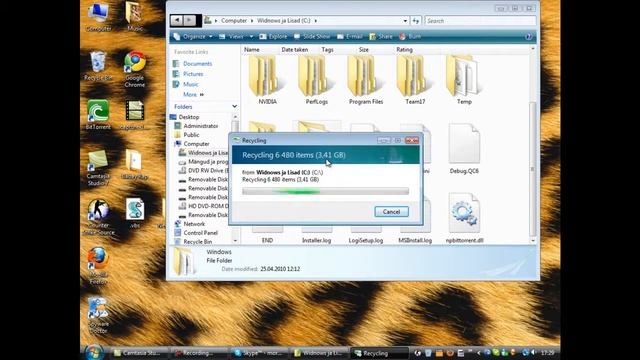Click the Windows Start orb
This screenshot has height=360, width=640.
click(x=94, y=352)
